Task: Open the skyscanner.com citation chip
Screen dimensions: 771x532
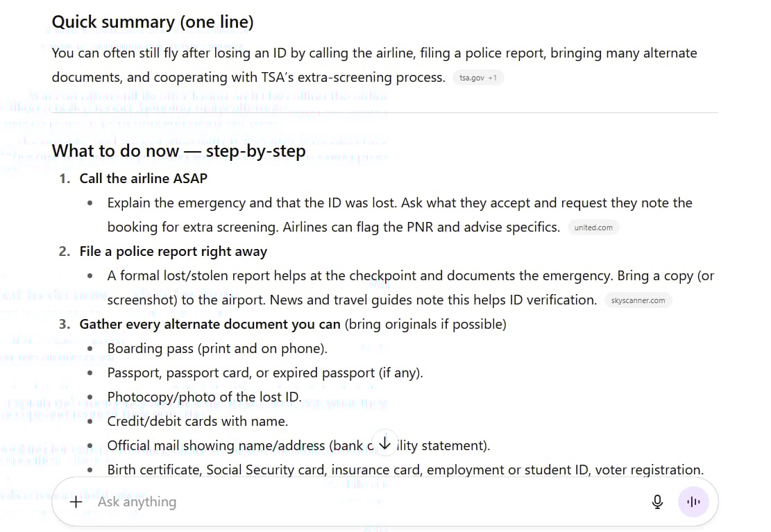Action: coord(638,300)
